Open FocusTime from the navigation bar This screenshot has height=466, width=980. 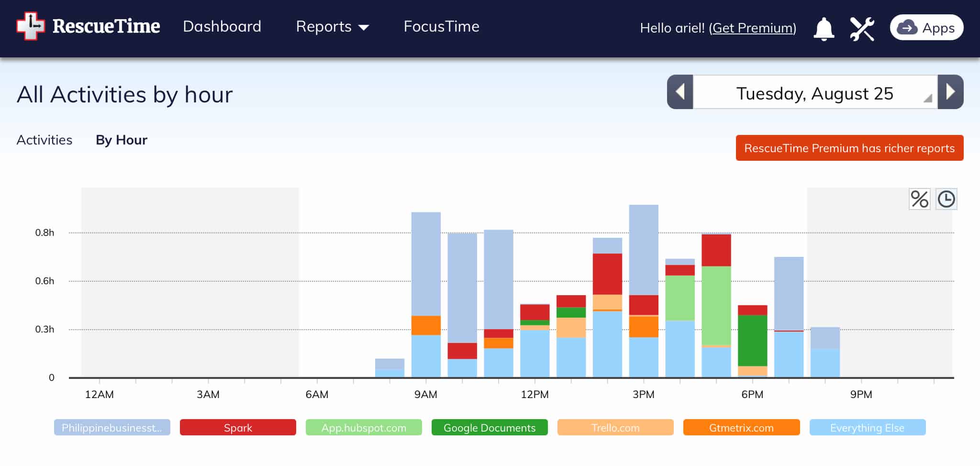[x=441, y=26]
